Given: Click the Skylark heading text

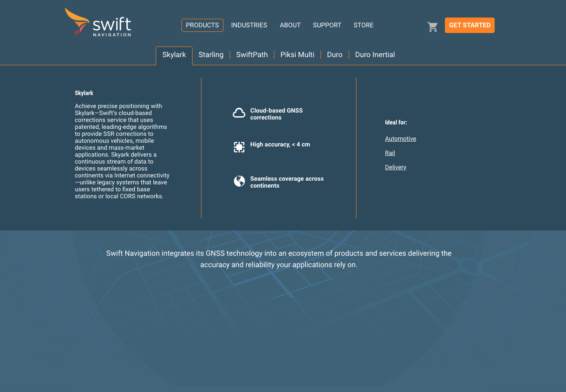Looking at the screenshot, I should pyautogui.click(x=84, y=93).
